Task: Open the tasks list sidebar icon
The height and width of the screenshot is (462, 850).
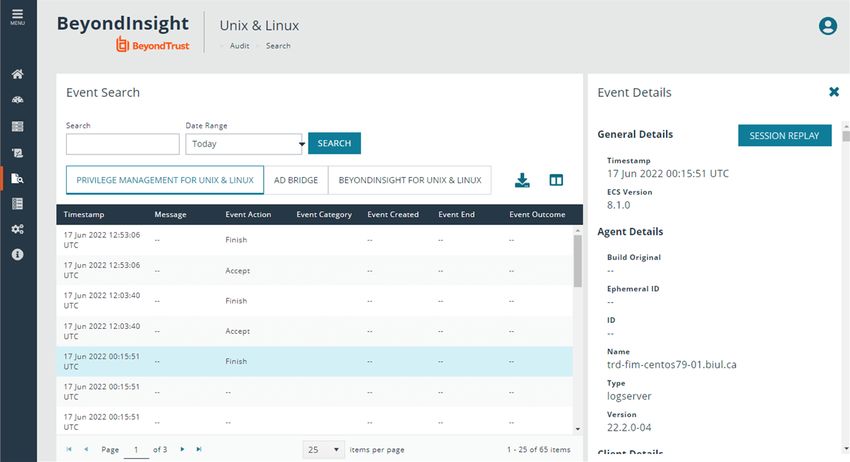Action: tap(17, 204)
